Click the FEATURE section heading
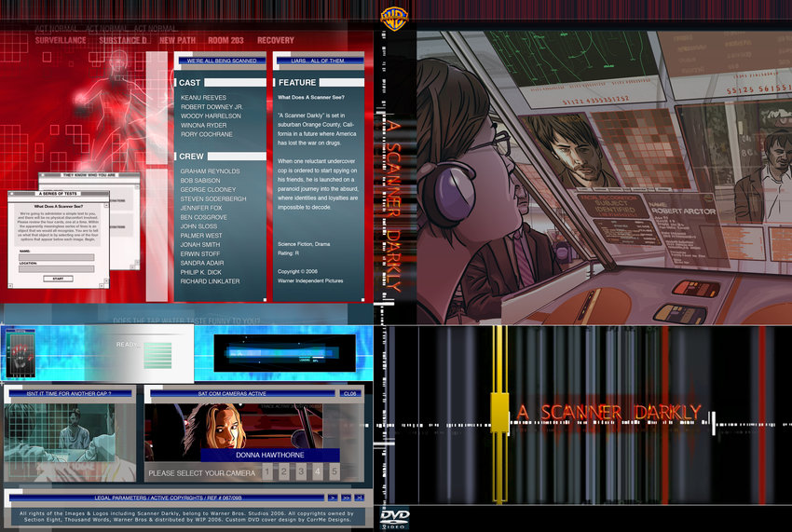The width and height of the screenshot is (792, 532). pyautogui.click(x=297, y=82)
